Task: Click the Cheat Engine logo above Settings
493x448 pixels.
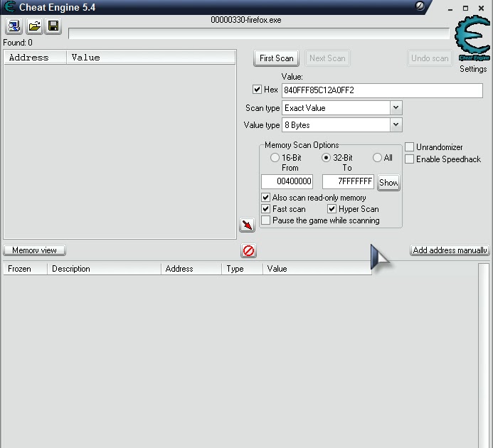Action: [472, 39]
